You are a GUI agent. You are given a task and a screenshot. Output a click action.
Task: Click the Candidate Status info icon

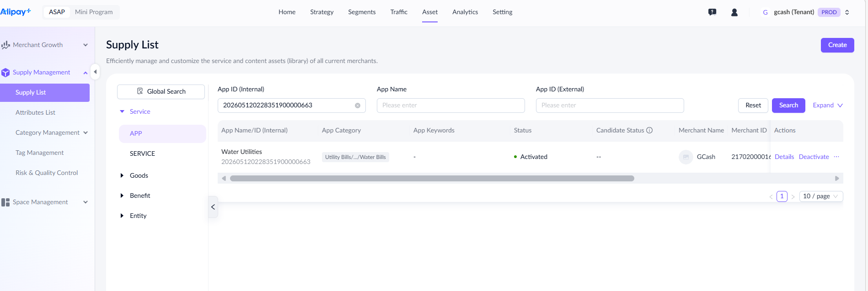coord(649,130)
